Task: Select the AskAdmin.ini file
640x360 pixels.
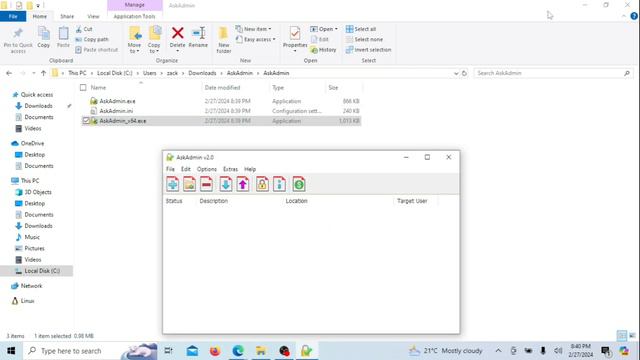Action: [116, 111]
